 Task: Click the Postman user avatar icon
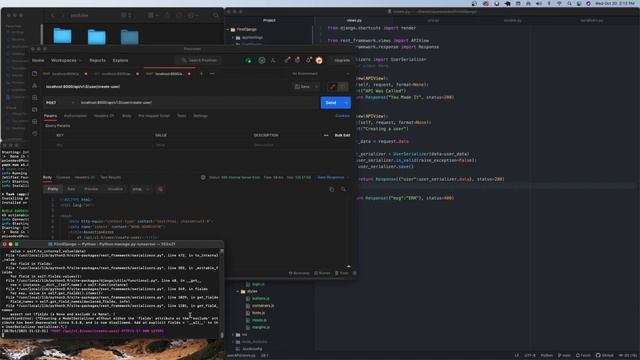coord(319,60)
